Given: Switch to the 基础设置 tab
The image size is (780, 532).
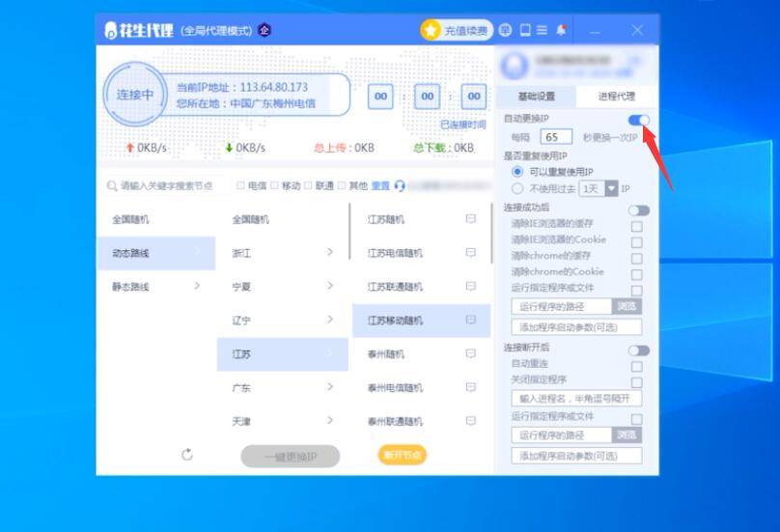Looking at the screenshot, I should pos(537,96).
